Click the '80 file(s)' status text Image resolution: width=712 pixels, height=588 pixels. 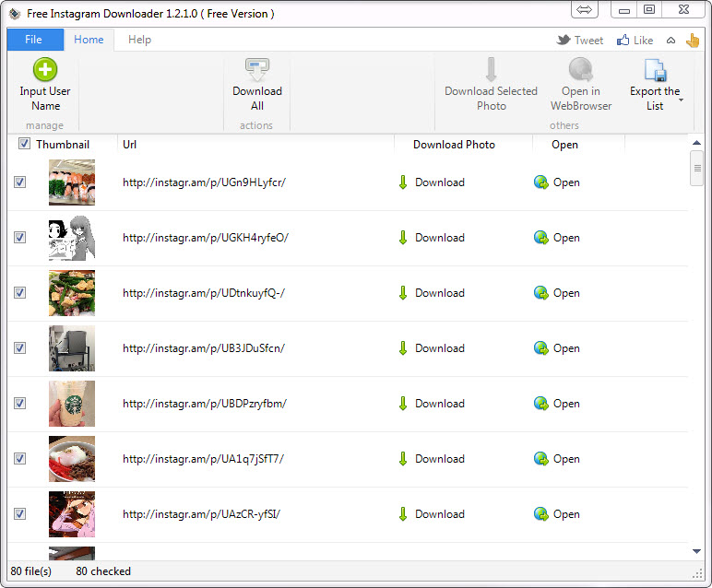30,571
